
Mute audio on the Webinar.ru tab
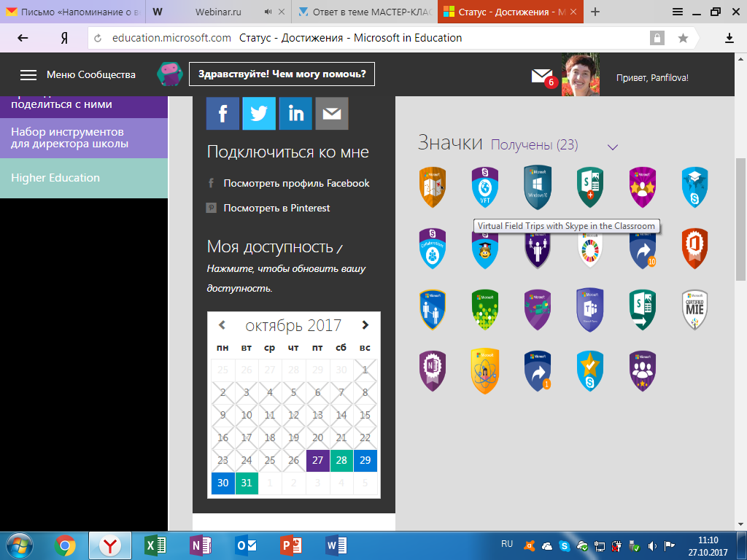pos(268,12)
